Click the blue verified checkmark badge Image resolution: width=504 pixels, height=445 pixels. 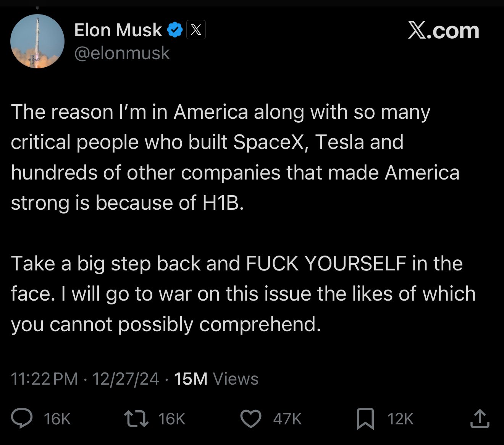click(x=175, y=30)
